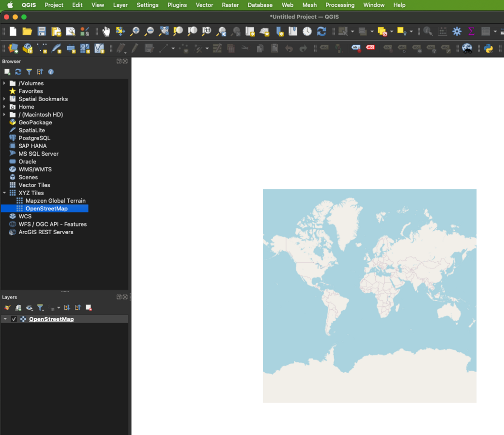Open the Raster menu
This screenshot has width=504, height=435.
pyautogui.click(x=230, y=5)
